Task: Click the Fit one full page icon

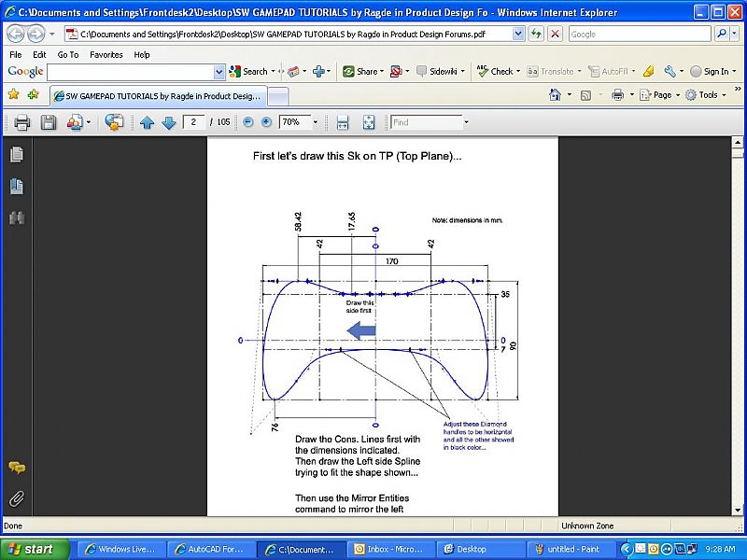Action: (368, 122)
